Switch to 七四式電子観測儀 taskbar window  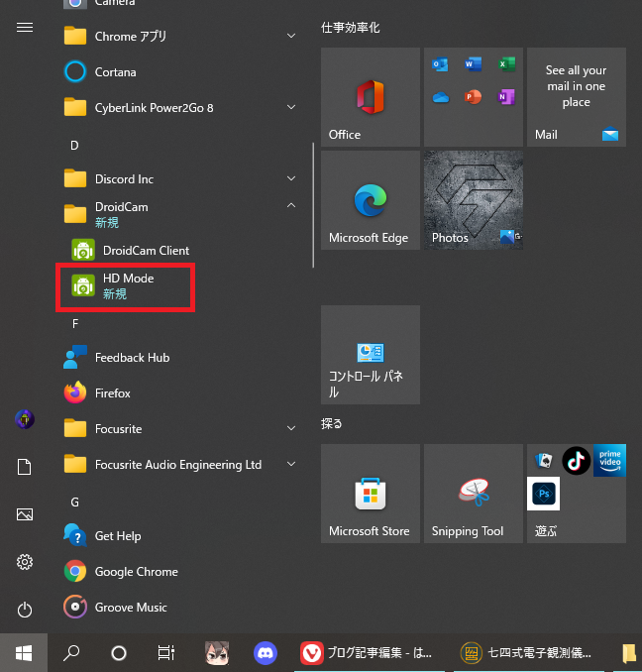[x=529, y=653]
